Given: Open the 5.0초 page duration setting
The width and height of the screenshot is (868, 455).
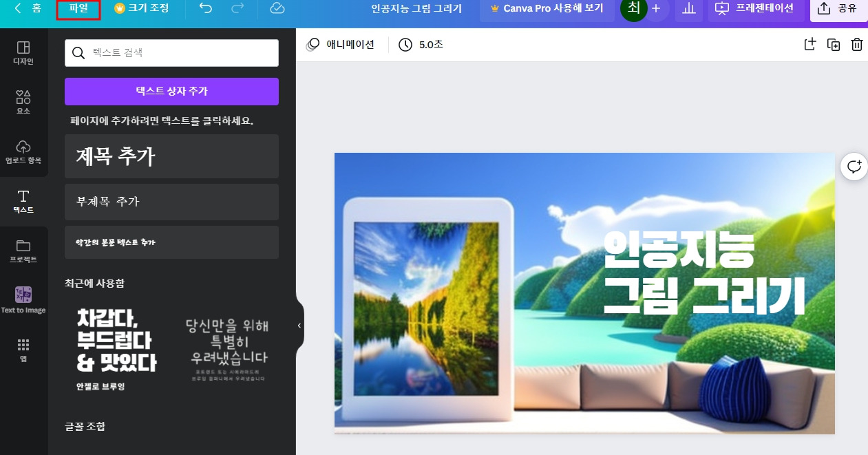Looking at the screenshot, I should click(421, 45).
